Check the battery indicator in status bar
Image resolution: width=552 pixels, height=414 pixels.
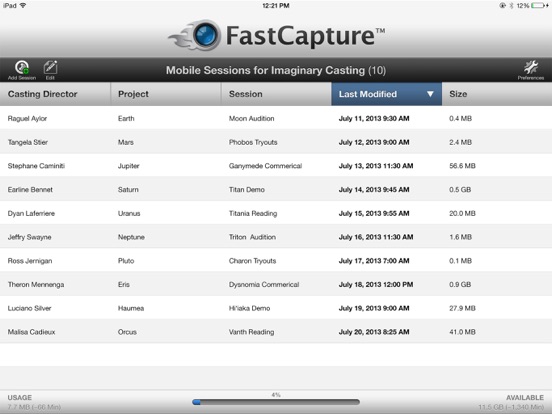pos(540,6)
